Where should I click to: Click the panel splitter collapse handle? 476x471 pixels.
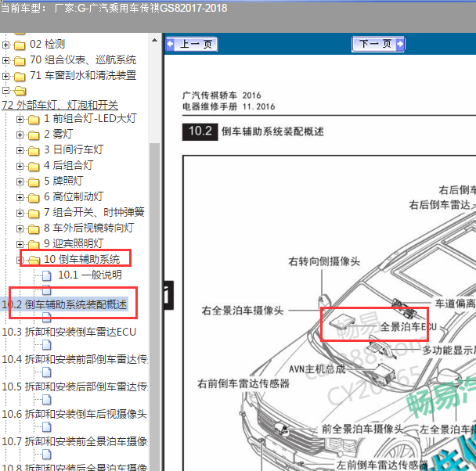[x=169, y=295]
